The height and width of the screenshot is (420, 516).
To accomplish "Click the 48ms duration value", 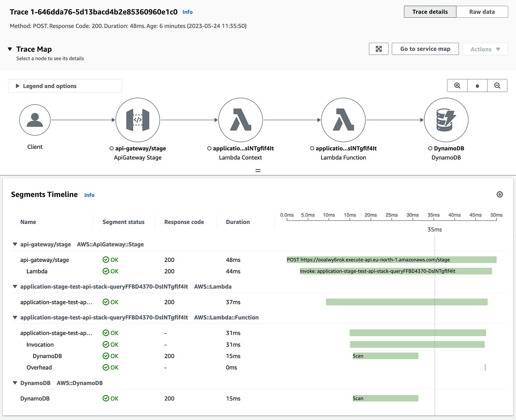I will point(233,260).
